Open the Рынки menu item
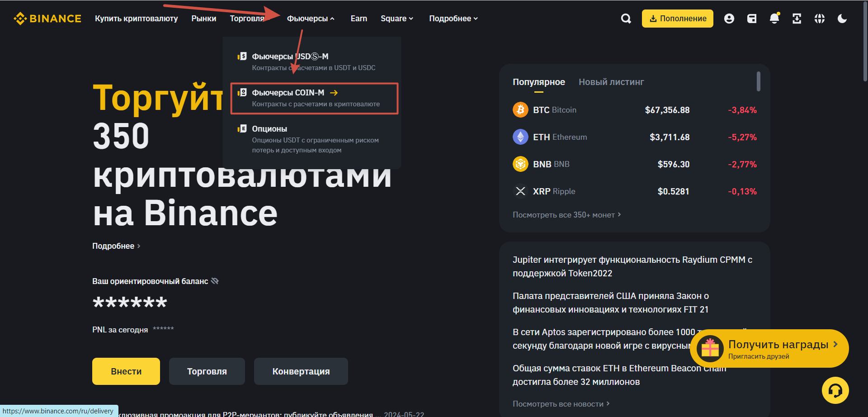The image size is (868, 417). (203, 19)
